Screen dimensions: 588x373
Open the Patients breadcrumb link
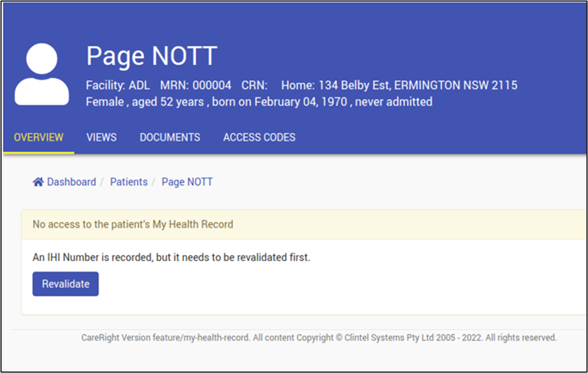129,182
